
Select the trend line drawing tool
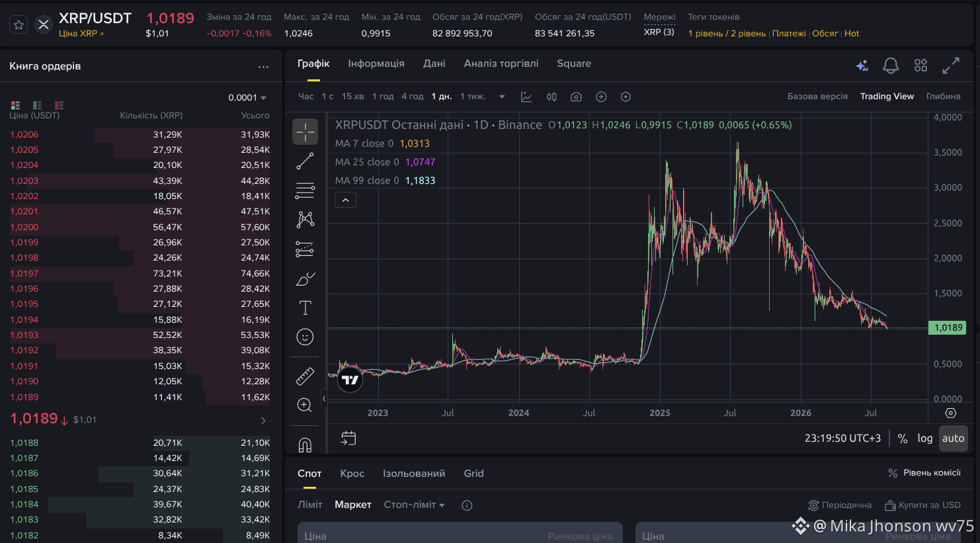[305, 161]
